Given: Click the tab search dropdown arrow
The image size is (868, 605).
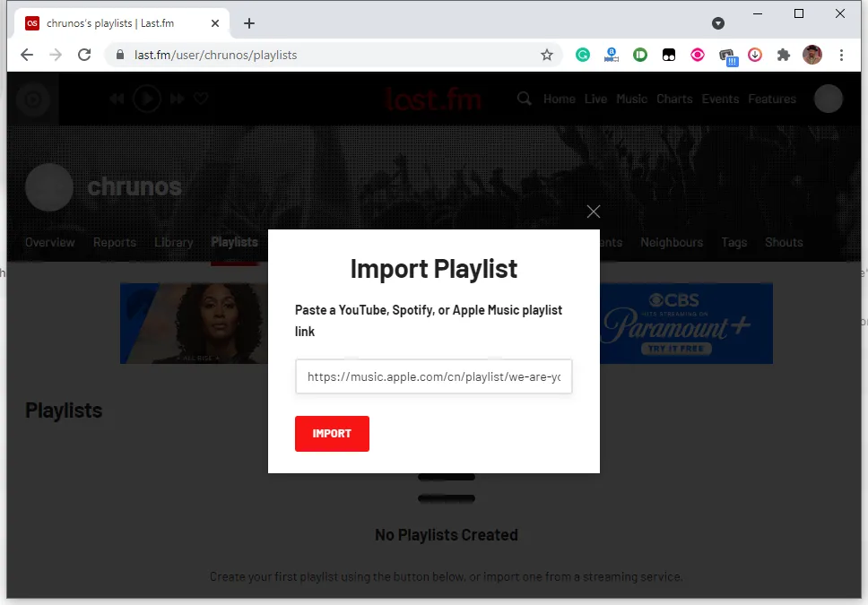Looking at the screenshot, I should tap(718, 23).
